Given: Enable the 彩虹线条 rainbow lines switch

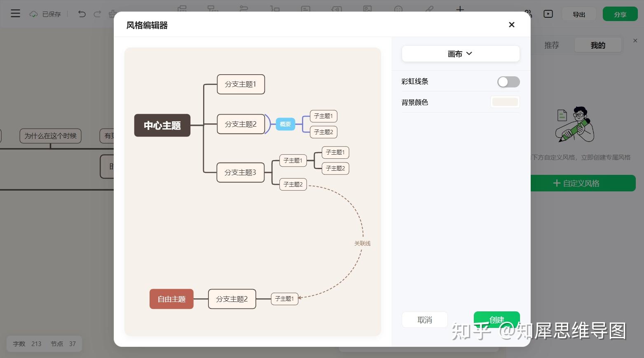Looking at the screenshot, I should (508, 82).
